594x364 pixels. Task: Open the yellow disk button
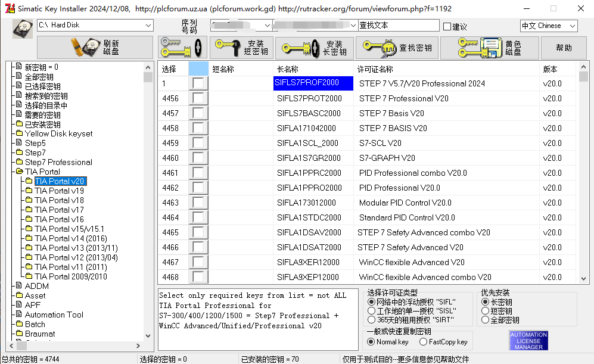click(489, 48)
